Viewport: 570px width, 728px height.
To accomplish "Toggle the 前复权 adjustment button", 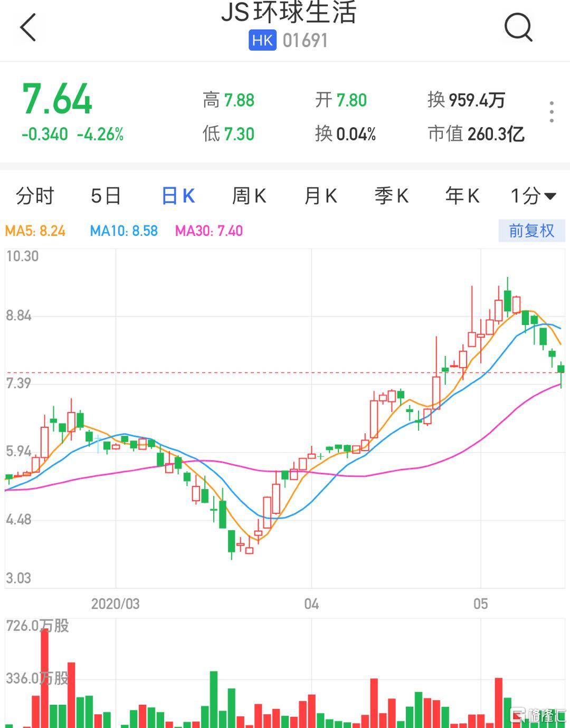I will pos(531,231).
